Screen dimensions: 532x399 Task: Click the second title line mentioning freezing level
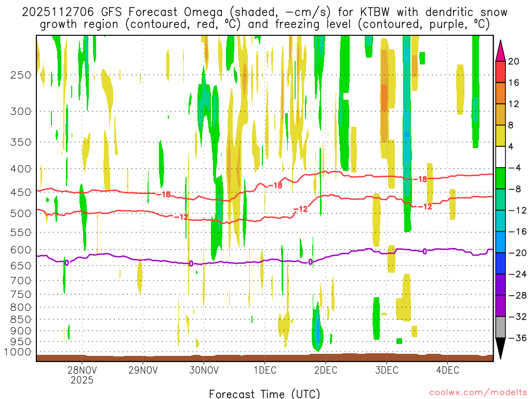264,25
